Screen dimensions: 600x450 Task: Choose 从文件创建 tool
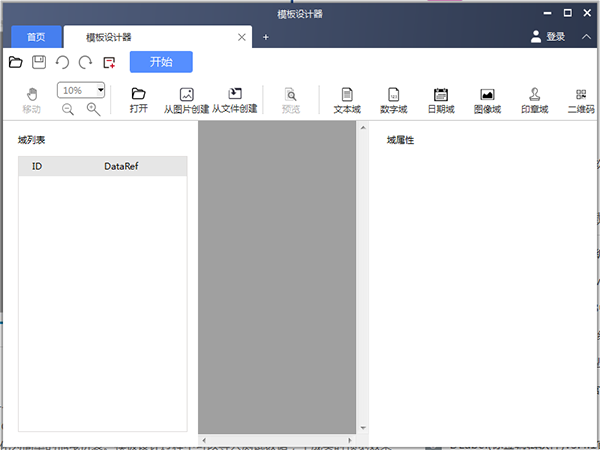tap(235, 100)
